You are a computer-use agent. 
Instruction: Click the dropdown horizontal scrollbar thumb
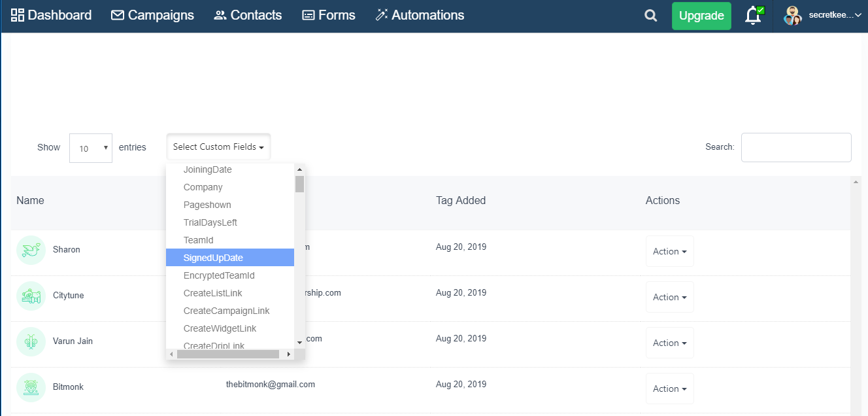tap(228, 354)
